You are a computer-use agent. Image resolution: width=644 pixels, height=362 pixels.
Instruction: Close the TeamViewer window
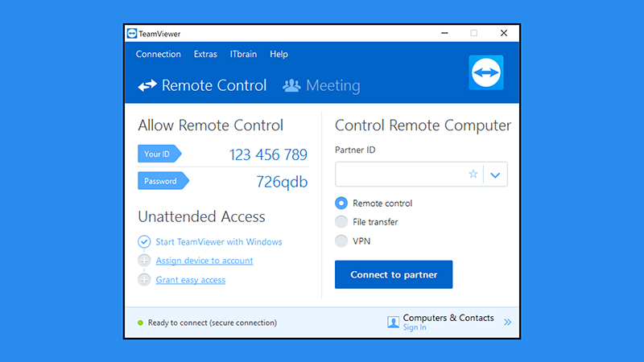tap(504, 33)
